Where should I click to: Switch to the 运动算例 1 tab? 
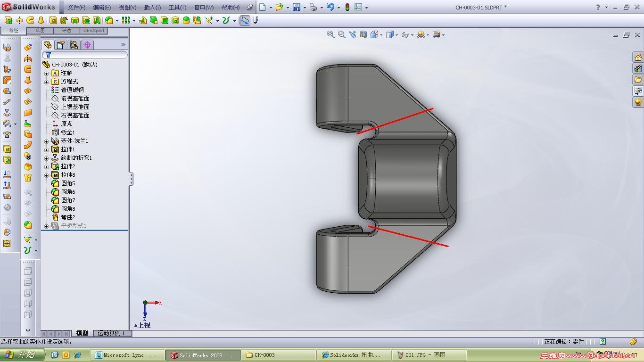click(111, 333)
